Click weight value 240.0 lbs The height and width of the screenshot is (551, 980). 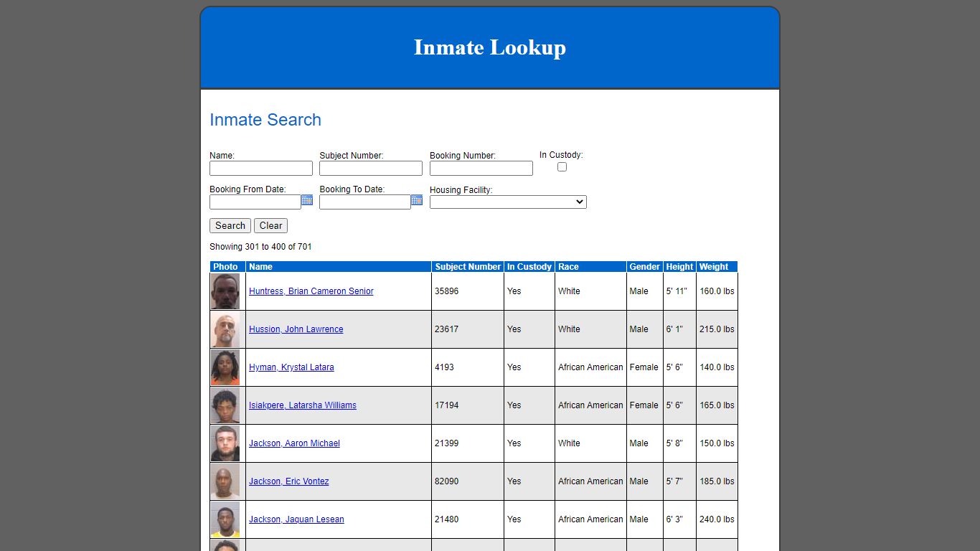[x=717, y=519]
